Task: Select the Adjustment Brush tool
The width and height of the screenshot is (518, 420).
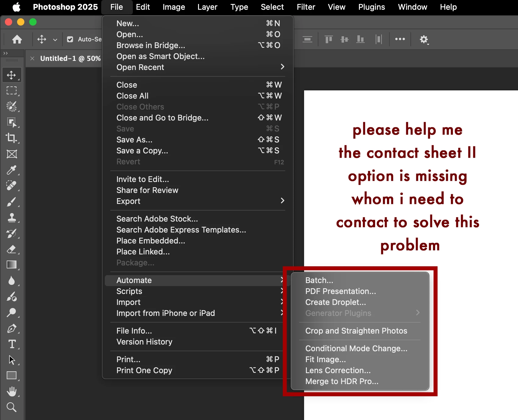Action: coord(12,296)
